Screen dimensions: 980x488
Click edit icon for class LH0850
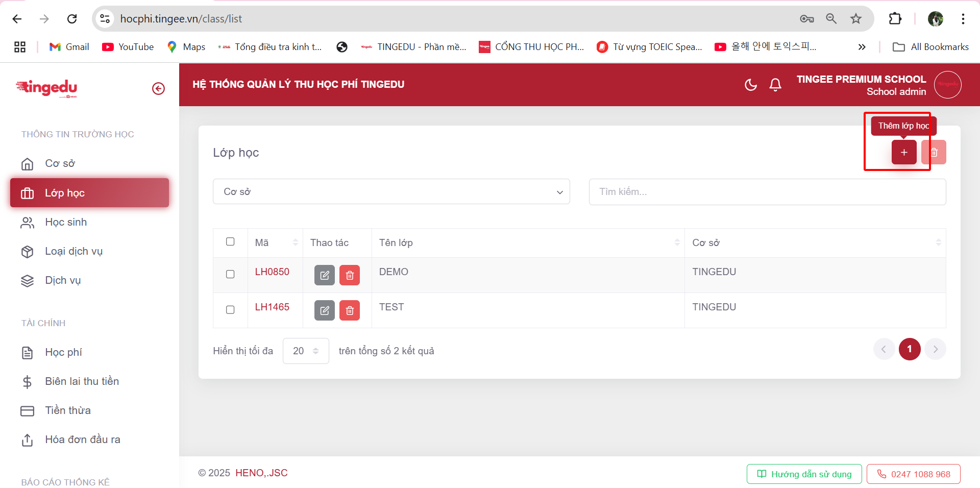pos(324,276)
